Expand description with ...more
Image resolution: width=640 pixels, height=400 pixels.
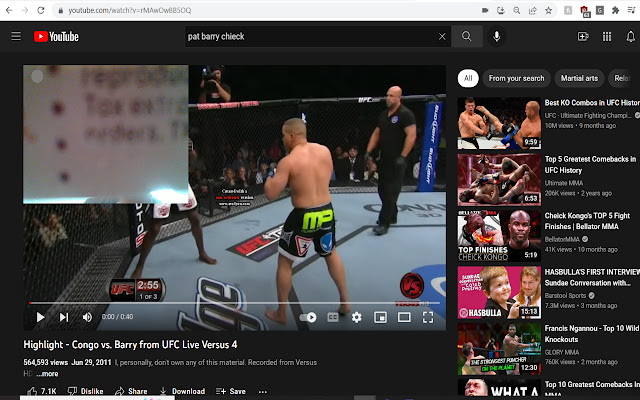coord(47,374)
